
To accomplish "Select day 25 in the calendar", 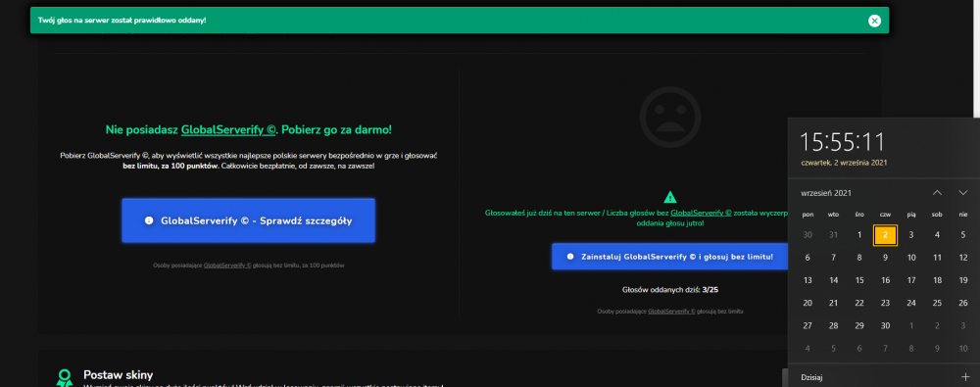I will pyautogui.click(x=937, y=303).
